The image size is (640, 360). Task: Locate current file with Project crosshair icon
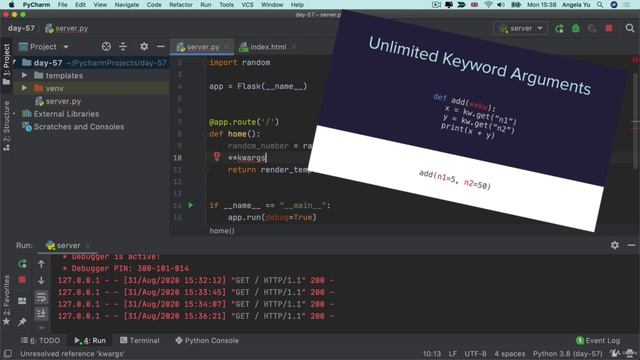[x=106, y=47]
